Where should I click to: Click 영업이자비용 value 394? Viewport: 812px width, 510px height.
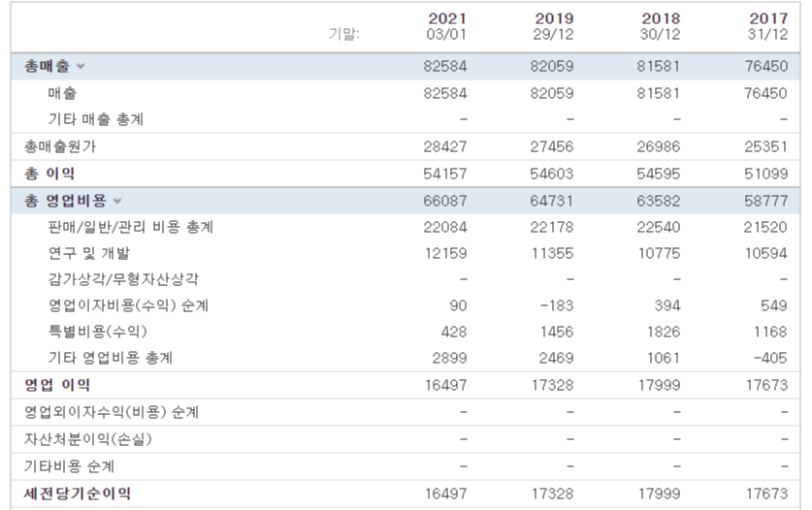click(x=667, y=305)
